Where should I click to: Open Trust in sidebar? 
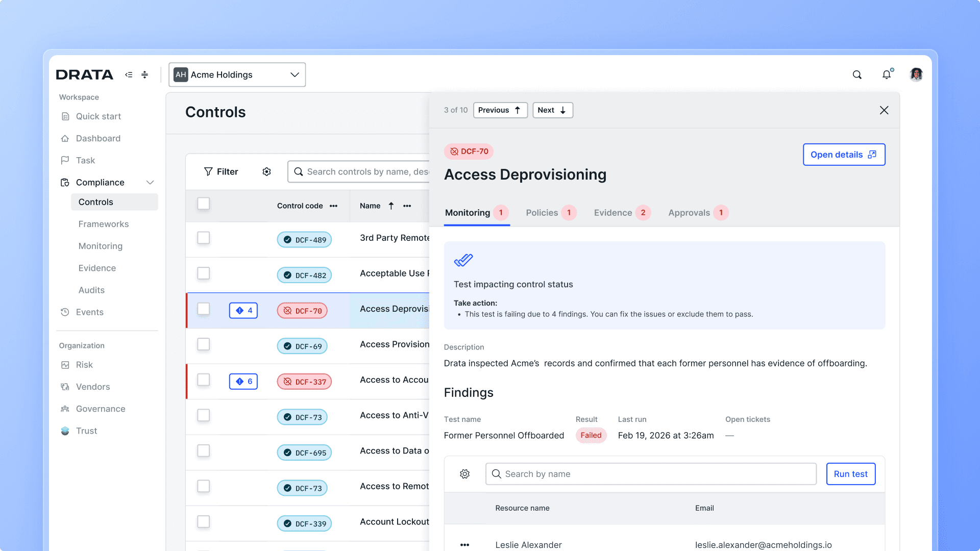tap(86, 431)
